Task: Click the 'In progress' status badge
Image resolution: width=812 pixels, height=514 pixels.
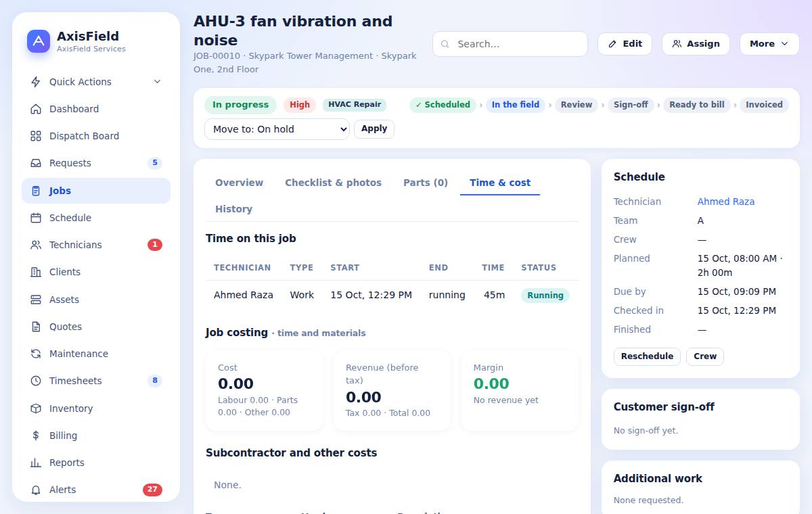Action: click(x=240, y=105)
